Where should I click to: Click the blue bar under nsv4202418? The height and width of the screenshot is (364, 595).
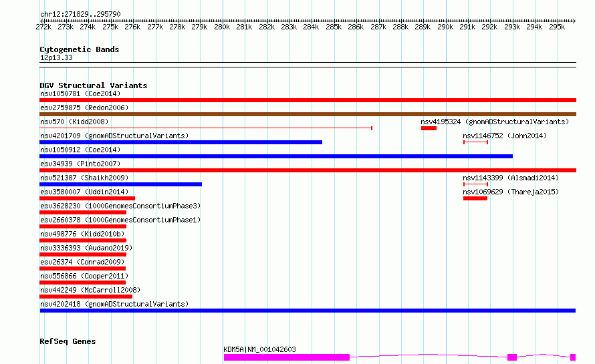tap(308, 311)
